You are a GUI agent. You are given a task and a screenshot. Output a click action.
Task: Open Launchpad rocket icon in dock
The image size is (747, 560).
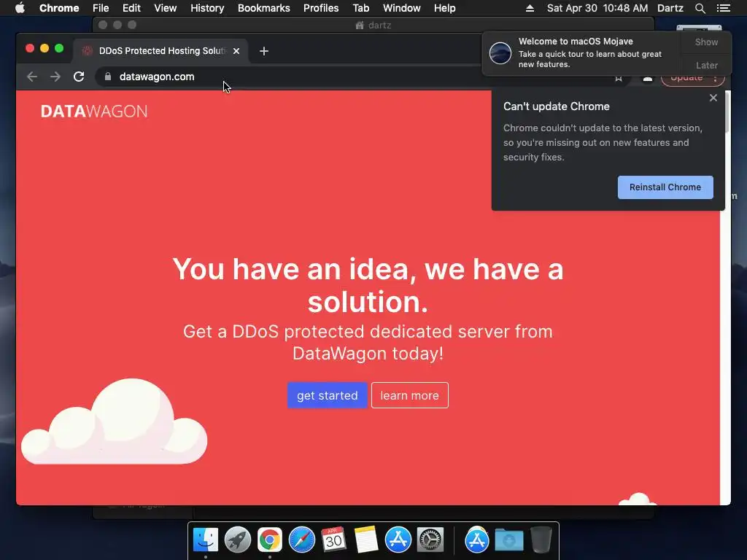pyautogui.click(x=238, y=540)
